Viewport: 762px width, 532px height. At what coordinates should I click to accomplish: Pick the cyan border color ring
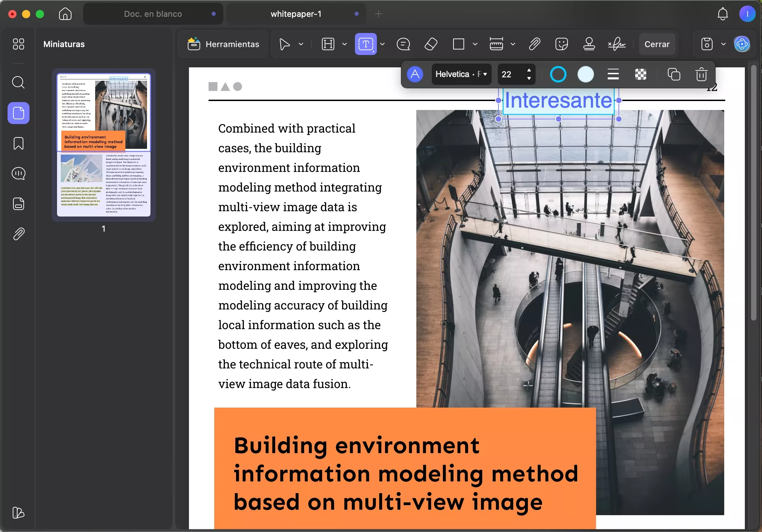click(558, 74)
